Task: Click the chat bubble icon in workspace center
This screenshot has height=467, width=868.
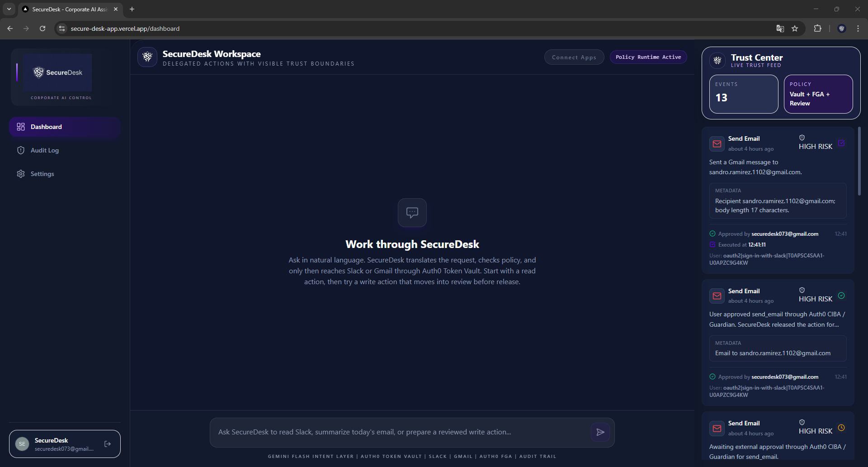Action: tap(412, 213)
